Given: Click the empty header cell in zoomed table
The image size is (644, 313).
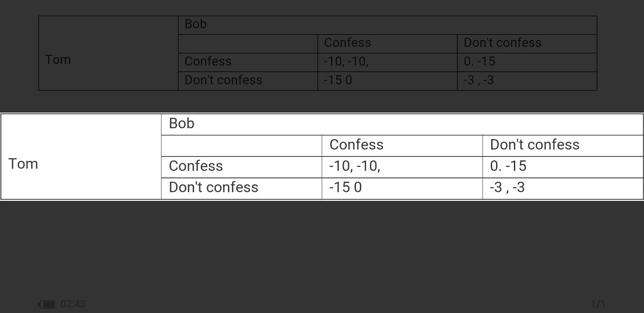Looking at the screenshot, I should [241, 146].
